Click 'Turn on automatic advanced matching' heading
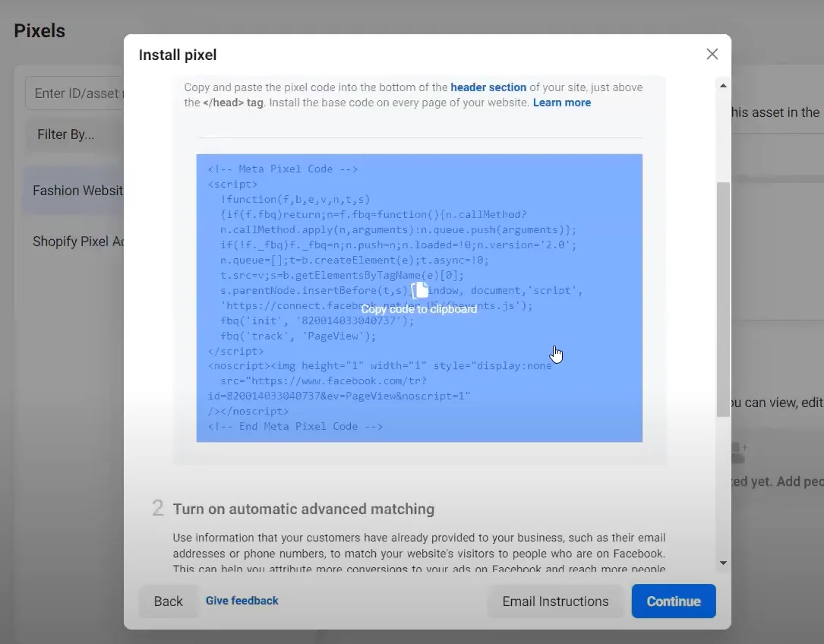Image resolution: width=824 pixels, height=644 pixels. (304, 509)
